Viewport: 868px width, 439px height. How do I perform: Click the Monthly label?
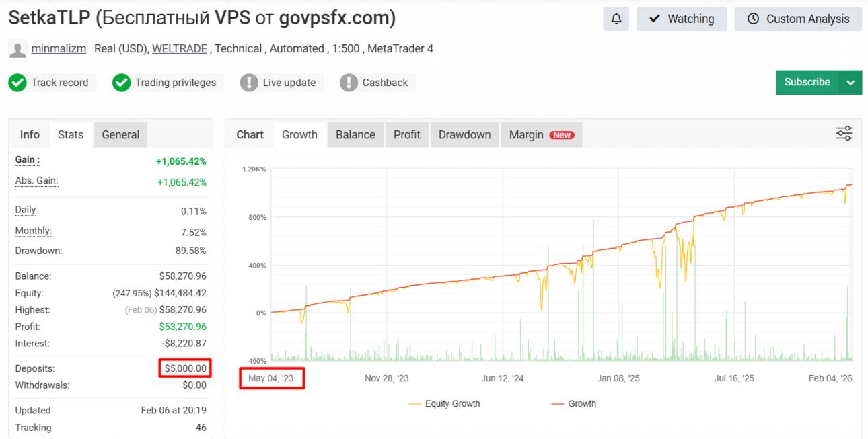[34, 231]
